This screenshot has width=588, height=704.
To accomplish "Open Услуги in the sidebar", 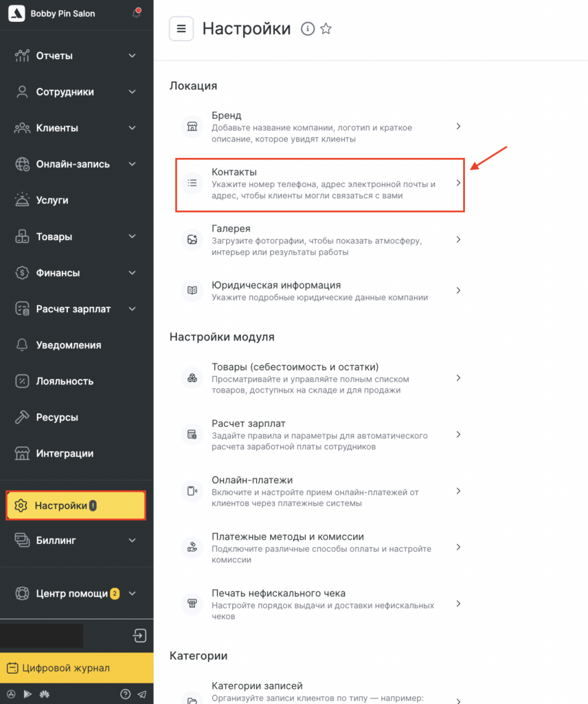I will pyautogui.click(x=52, y=201).
